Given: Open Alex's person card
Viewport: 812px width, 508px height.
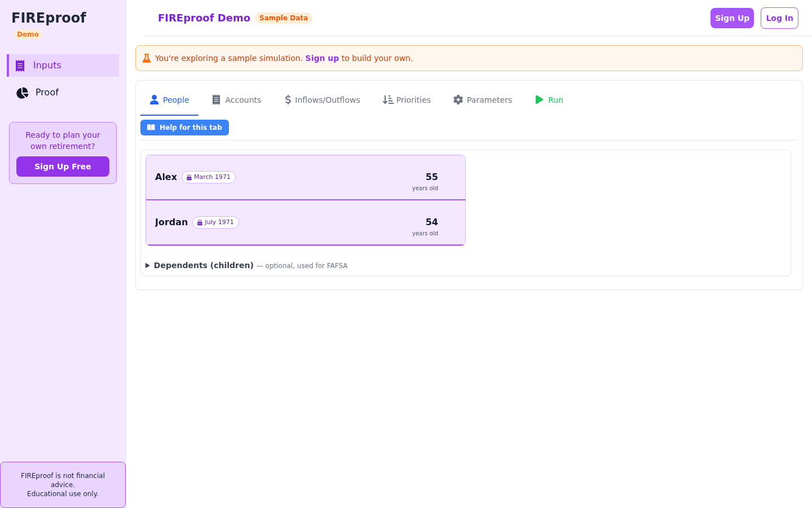Looking at the screenshot, I should [306, 177].
